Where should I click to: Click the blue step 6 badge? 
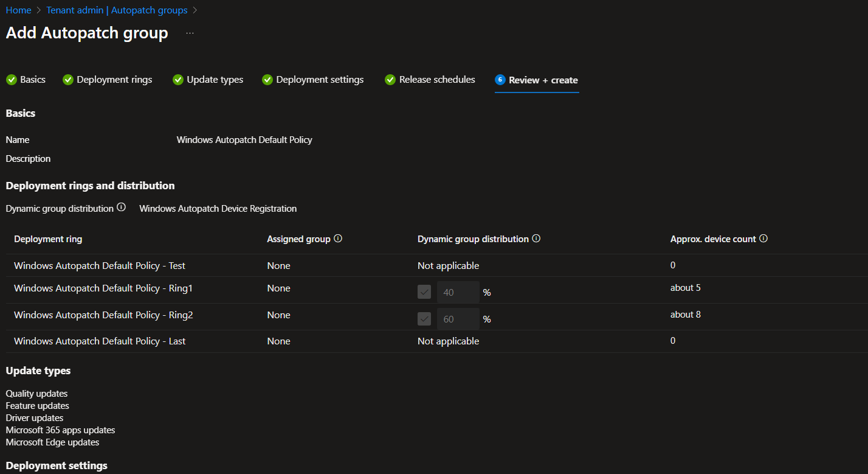[500, 79]
